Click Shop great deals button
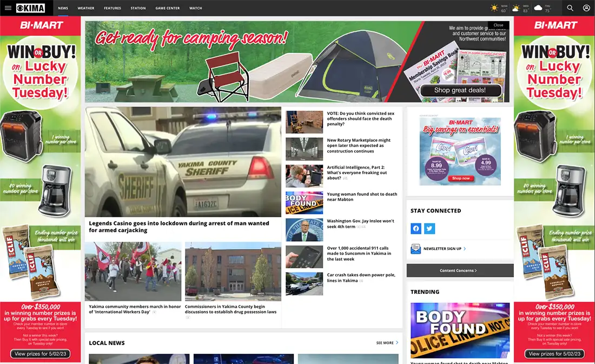Viewport: 595px width, 364px height. click(460, 90)
